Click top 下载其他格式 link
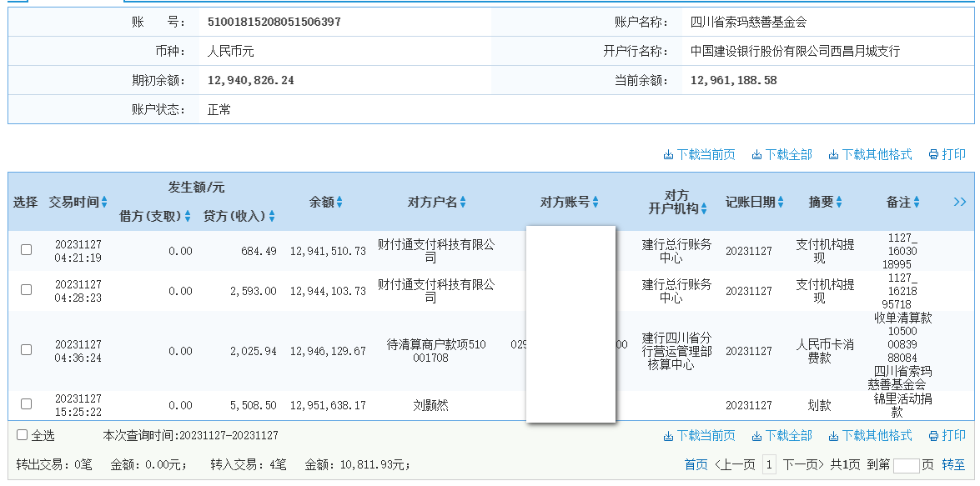This screenshot has height=486, width=980. click(870, 154)
